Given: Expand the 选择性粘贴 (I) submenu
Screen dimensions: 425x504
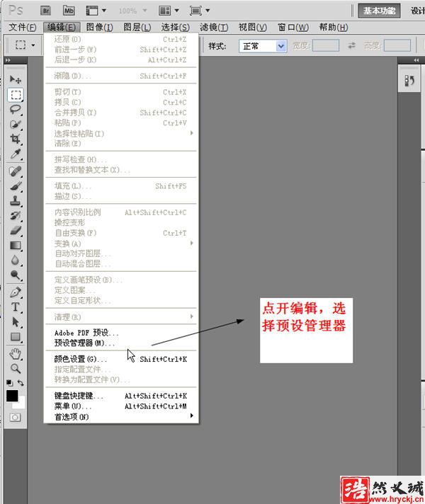Looking at the screenshot, I should click(121, 133).
